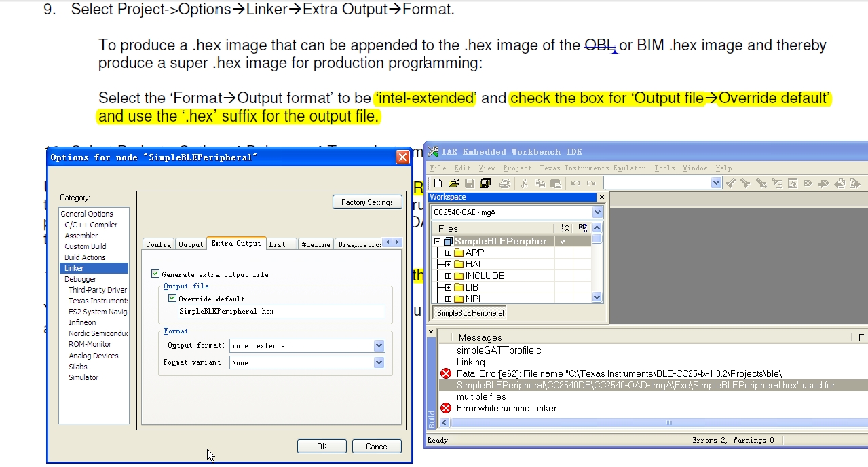The image size is (868, 467).
Task: Click the options tab strip left scroll arrow
Action: 388,242
